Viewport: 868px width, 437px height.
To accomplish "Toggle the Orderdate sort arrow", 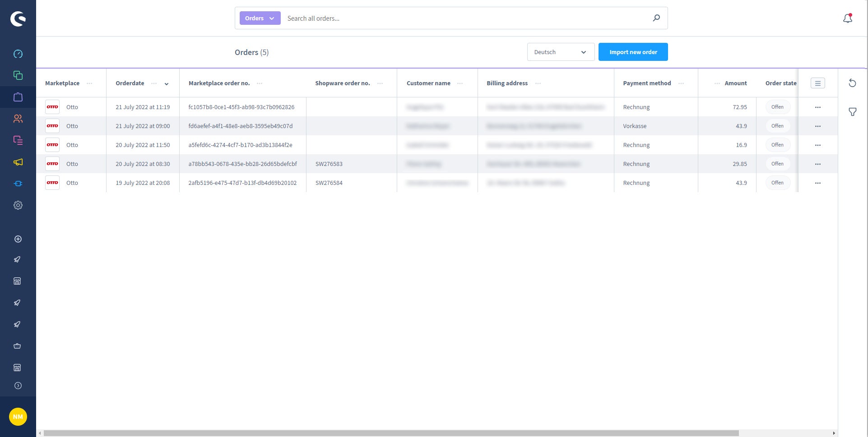I will point(167,84).
